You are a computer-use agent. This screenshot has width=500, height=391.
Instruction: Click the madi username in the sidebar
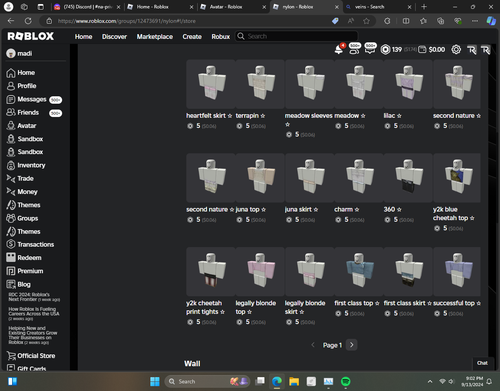pyautogui.click(x=25, y=53)
